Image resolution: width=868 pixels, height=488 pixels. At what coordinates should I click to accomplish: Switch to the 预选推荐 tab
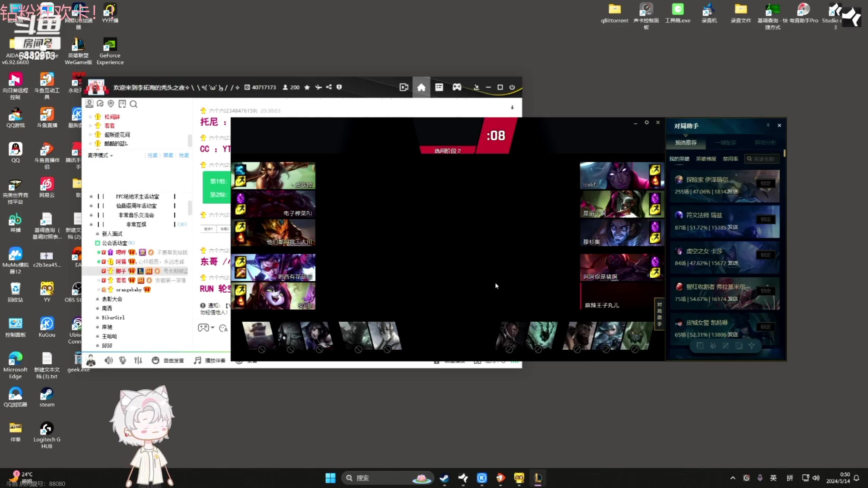[686, 143]
